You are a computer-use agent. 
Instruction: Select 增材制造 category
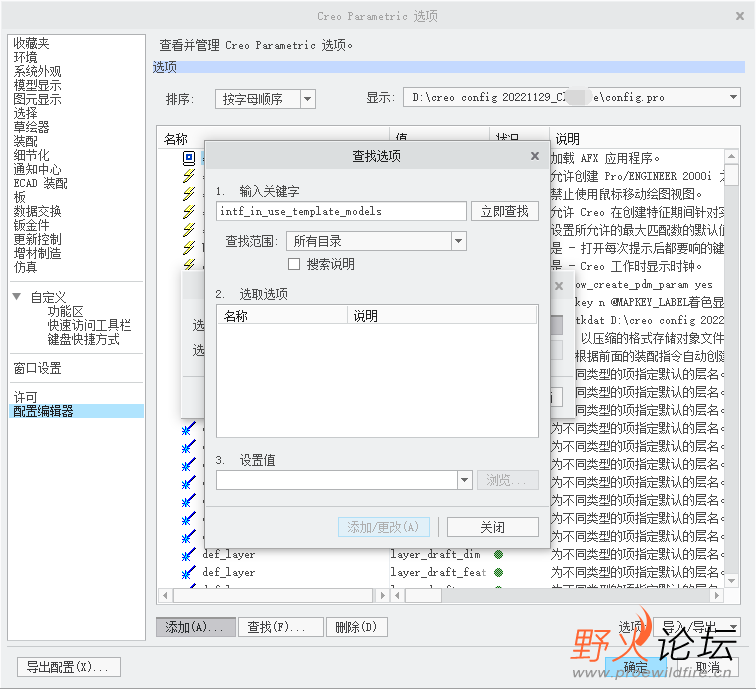(37, 253)
